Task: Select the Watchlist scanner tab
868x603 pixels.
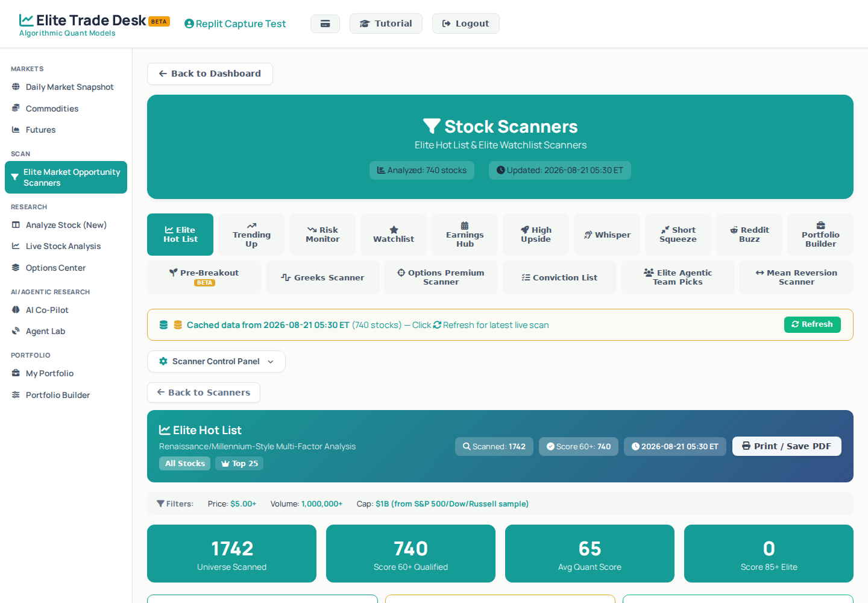Action: click(x=394, y=235)
